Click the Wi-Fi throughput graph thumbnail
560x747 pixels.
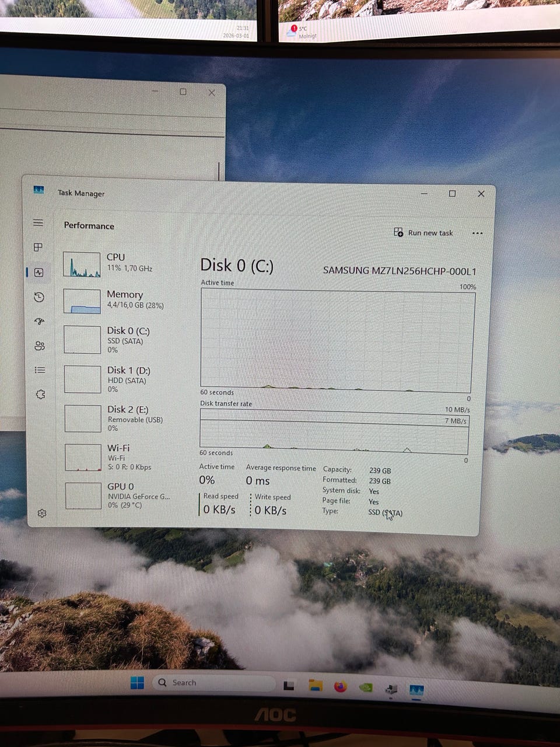[x=83, y=458]
